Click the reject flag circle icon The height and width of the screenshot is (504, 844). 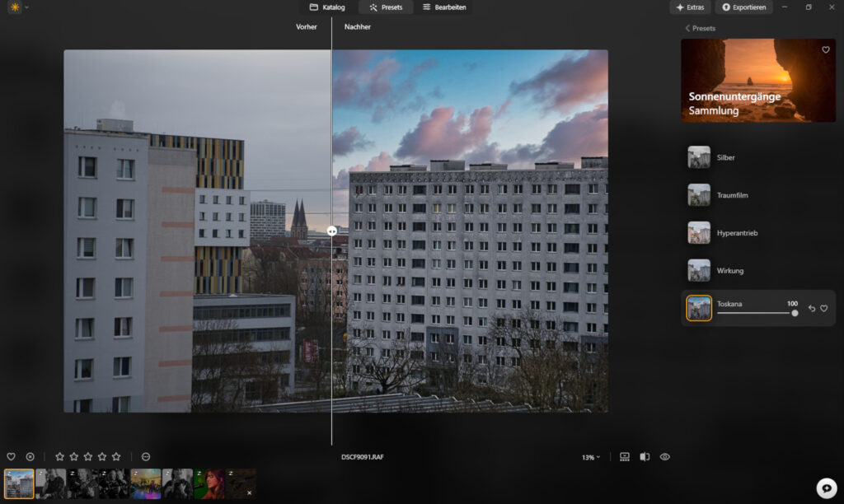pyautogui.click(x=30, y=456)
